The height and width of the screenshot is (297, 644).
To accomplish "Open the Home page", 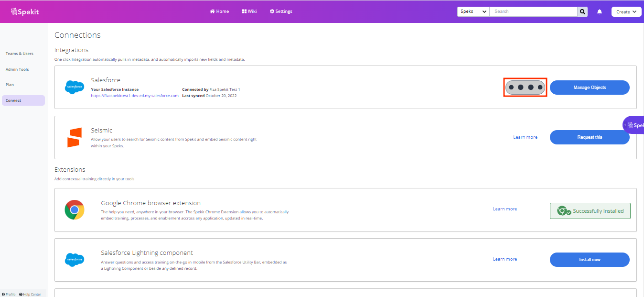I will 219,11.
